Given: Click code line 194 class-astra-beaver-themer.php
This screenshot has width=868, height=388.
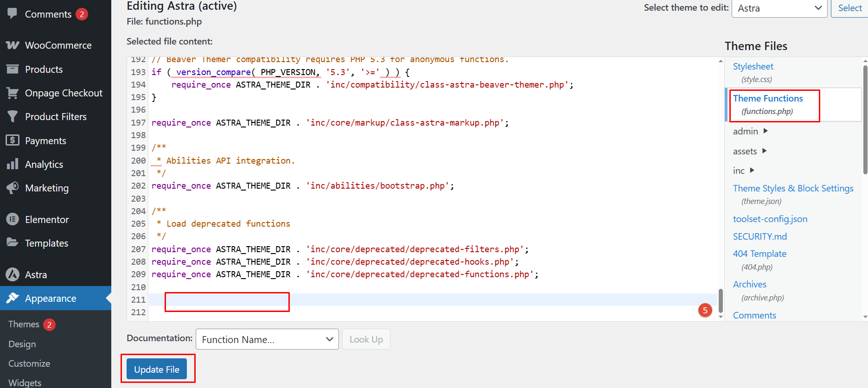Looking at the screenshot, I should click(x=372, y=85).
